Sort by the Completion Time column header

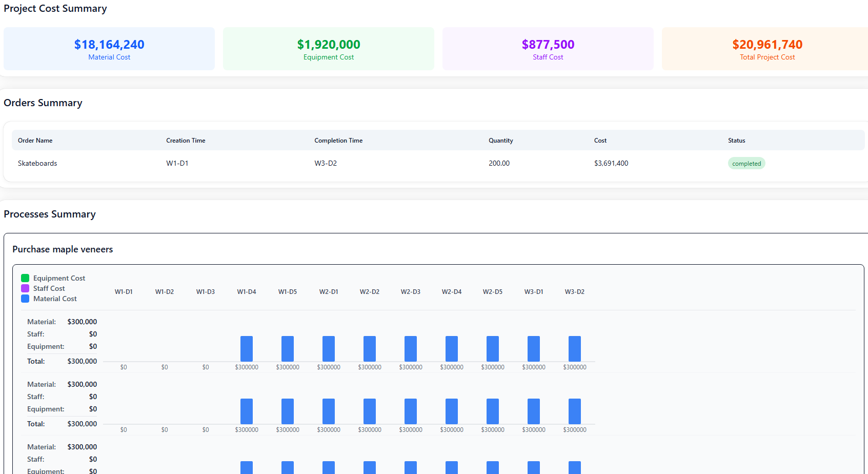point(338,141)
